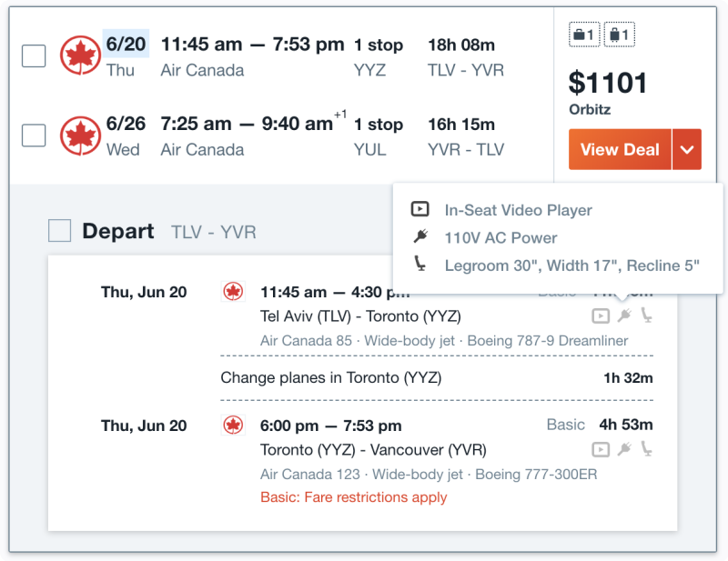Tick the Depart TLV - YVR checkbox
The image size is (728, 561).
tap(60, 231)
